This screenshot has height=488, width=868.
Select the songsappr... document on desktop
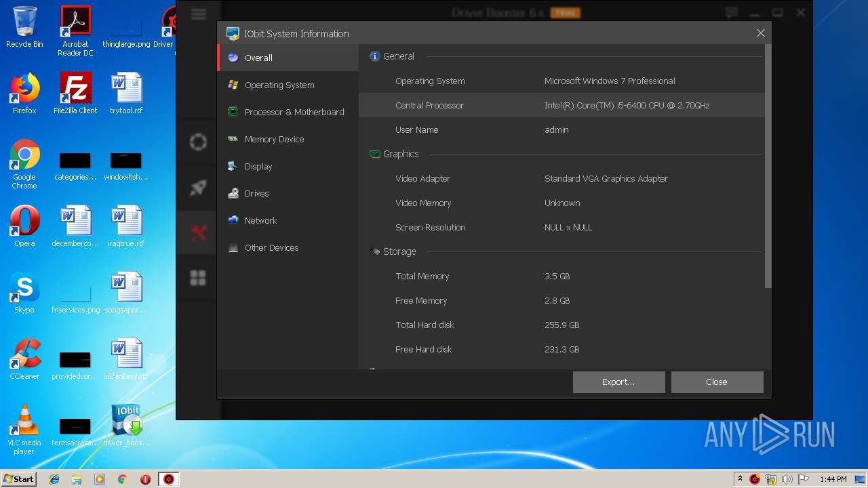[x=126, y=293]
